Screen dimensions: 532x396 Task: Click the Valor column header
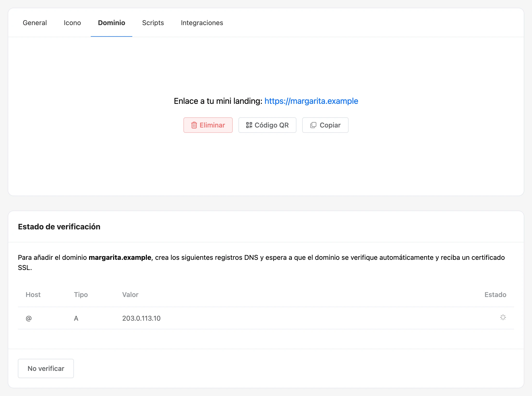(x=130, y=295)
